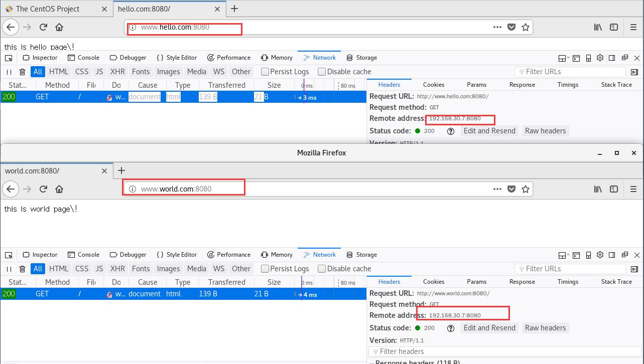Screen dimensions: 644x364
Task: Enable Disable cache in upper devtools
Action: click(x=344, y=72)
